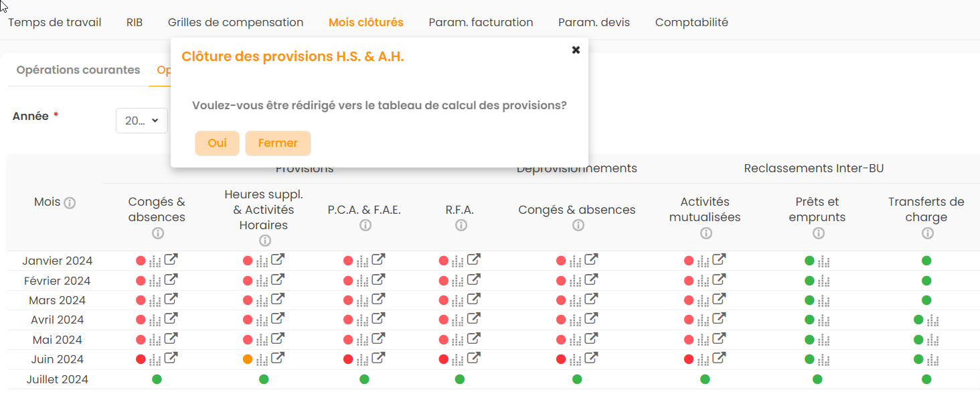Click chart icon for Mai 2024 P.C.A. & F.A.E.
Image resolution: width=980 pixels, height=394 pixels.
tap(363, 340)
